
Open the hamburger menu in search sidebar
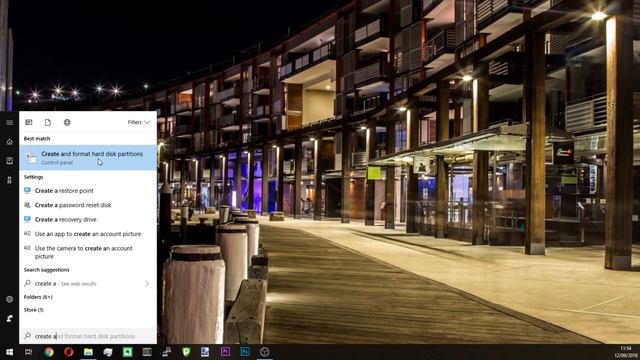click(9, 122)
